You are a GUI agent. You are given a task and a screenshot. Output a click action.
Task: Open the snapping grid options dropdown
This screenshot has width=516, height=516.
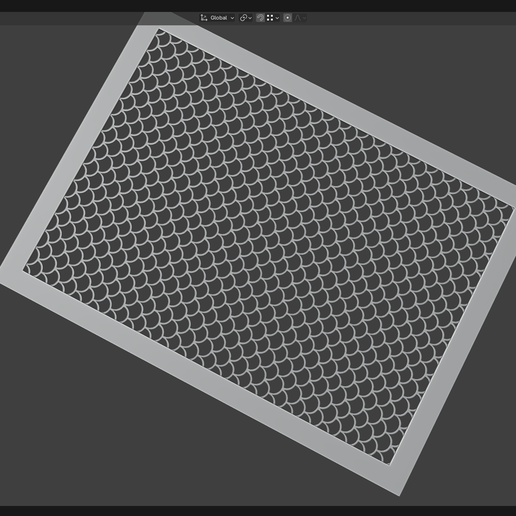[273, 18]
